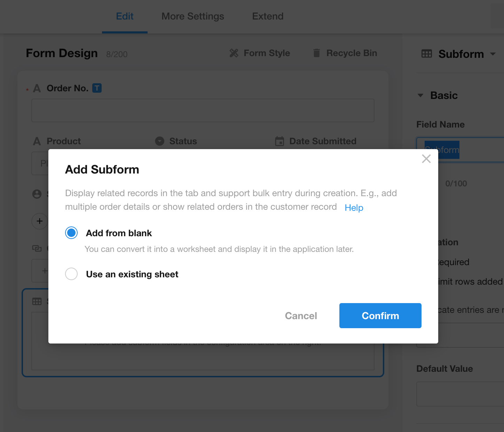Image resolution: width=504 pixels, height=432 pixels.
Task: Click the Recycle Bin trash icon
Action: coord(316,53)
